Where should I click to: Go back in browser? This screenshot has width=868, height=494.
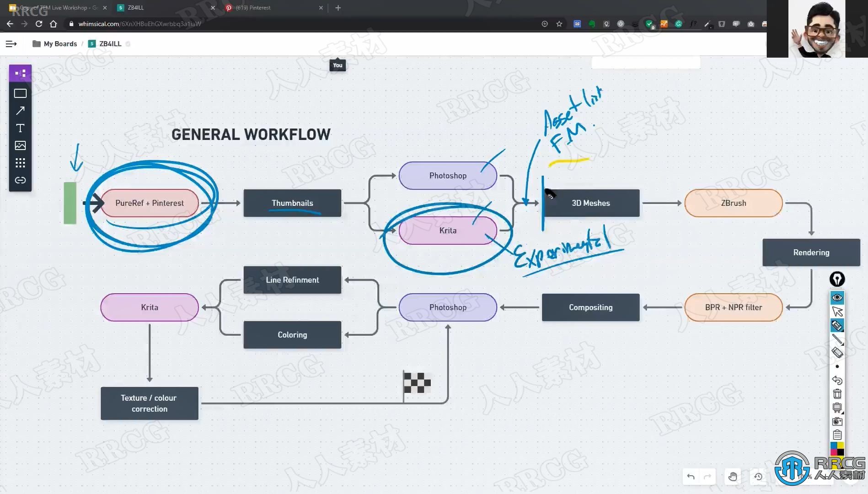pyautogui.click(x=10, y=24)
